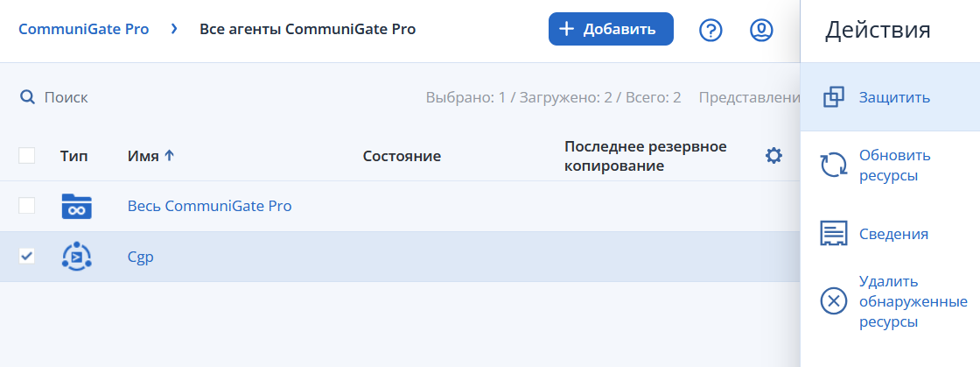
Task: Open the Представление view dropdown
Action: (749, 97)
